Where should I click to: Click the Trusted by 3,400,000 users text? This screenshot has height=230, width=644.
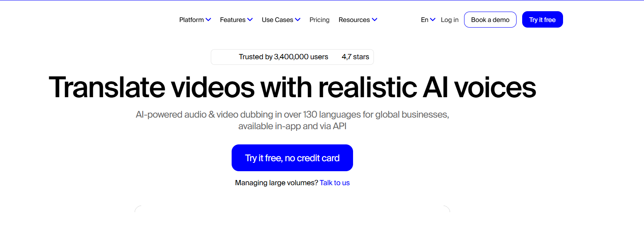pyautogui.click(x=283, y=57)
